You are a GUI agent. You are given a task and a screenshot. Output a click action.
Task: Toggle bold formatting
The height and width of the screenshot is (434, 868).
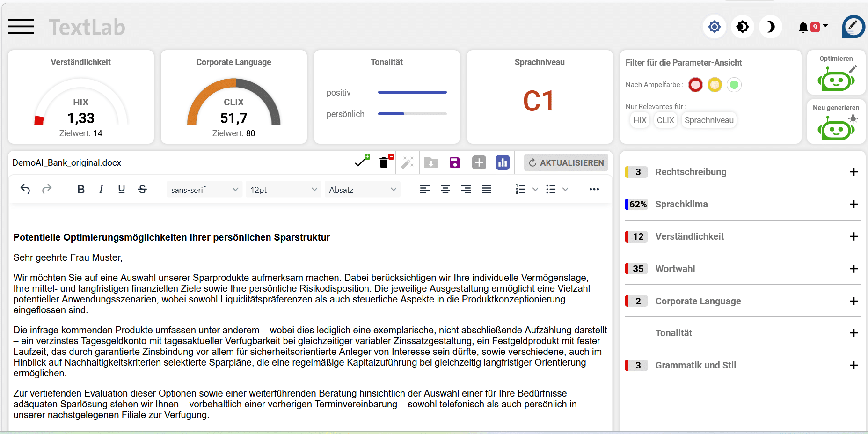pyautogui.click(x=81, y=189)
